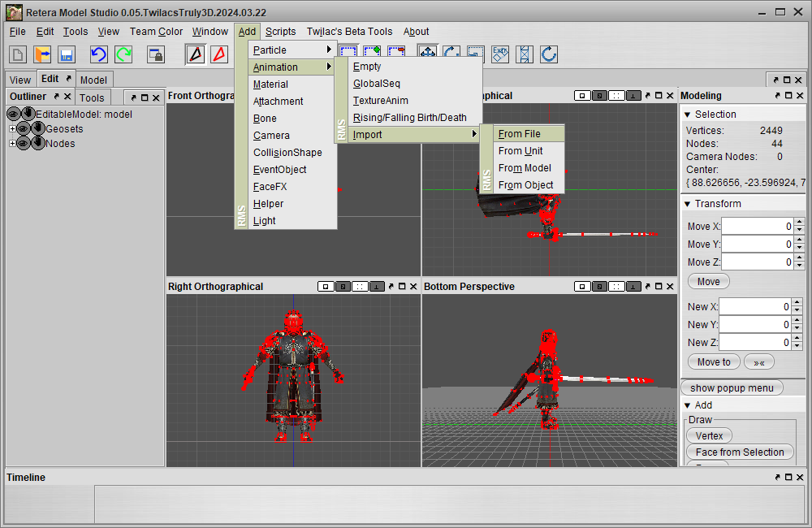
Task: Expand the Geosets tree node
Action: [12, 129]
